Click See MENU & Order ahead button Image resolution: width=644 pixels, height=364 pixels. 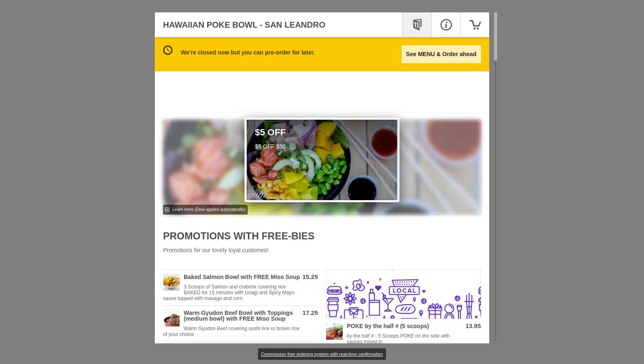[x=441, y=54]
